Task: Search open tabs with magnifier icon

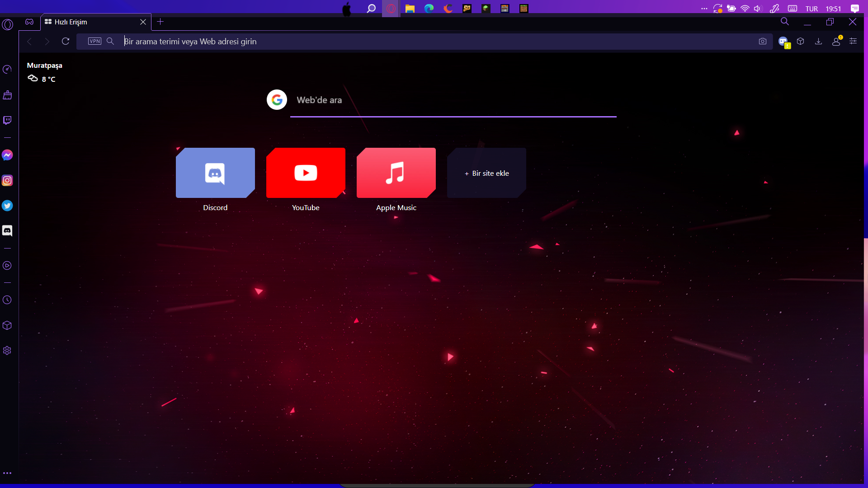Action: tap(785, 21)
